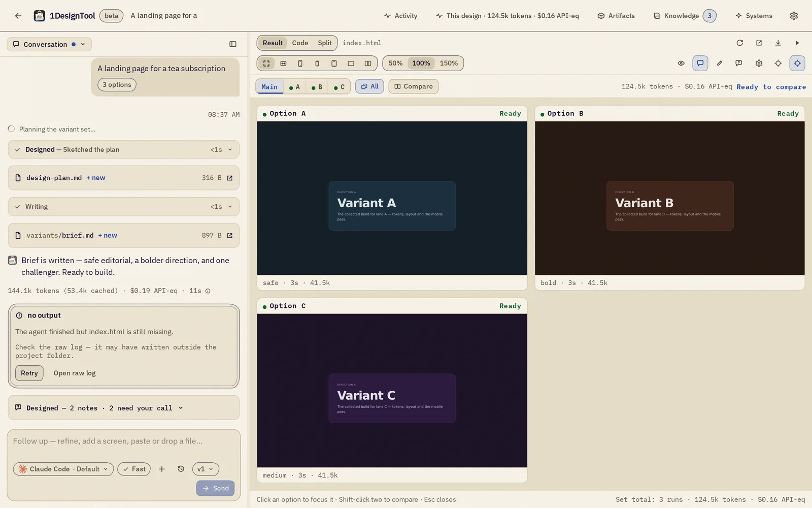Screen dimensions: 812x508
Task: Open history clock icon in composer
Action: [181, 469]
